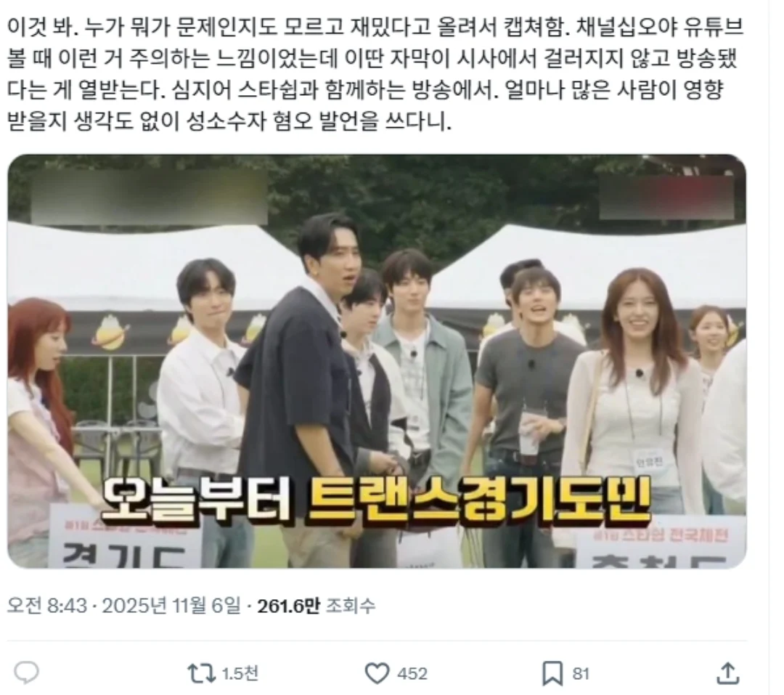This screenshot has height=695, width=784.
Task: Click the yellow 트랜스경기도민 caption in image
Action: tap(479, 500)
